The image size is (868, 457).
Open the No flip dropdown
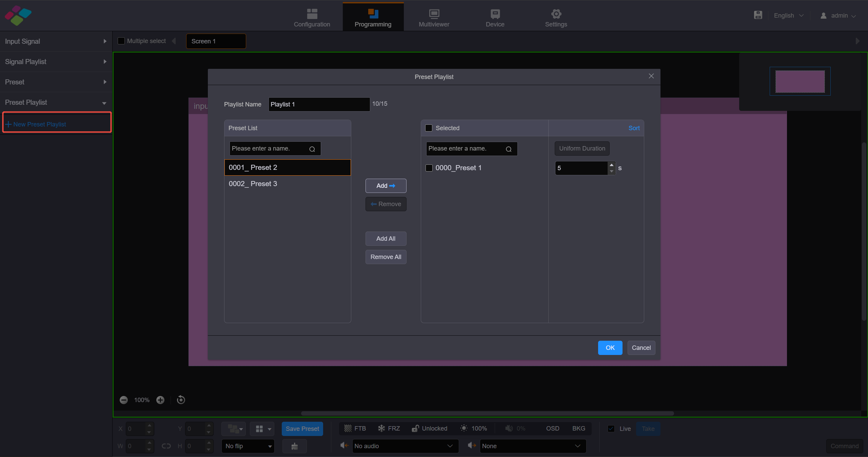click(x=248, y=446)
